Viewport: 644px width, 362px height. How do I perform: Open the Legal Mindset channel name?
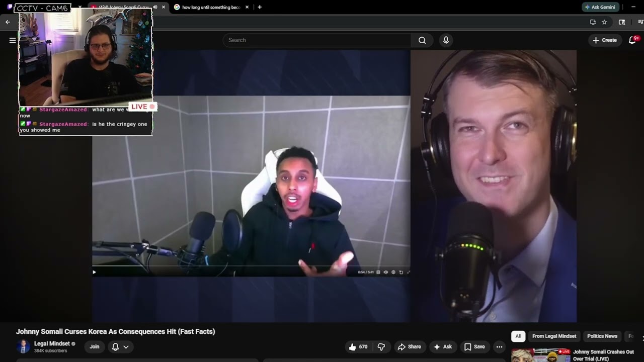point(52,344)
